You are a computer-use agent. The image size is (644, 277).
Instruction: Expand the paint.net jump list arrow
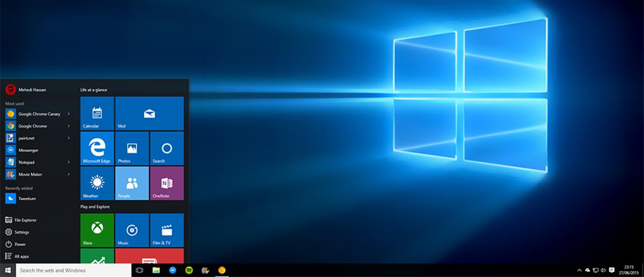69,138
